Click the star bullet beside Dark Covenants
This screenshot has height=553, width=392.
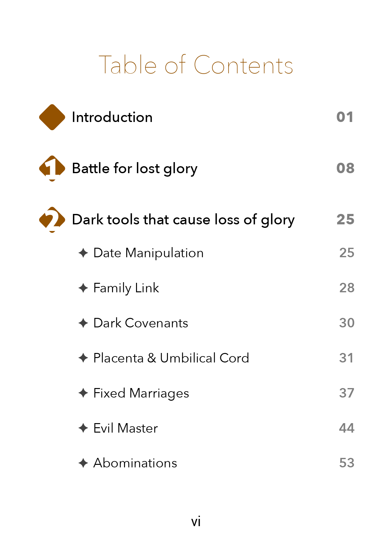[83, 323]
